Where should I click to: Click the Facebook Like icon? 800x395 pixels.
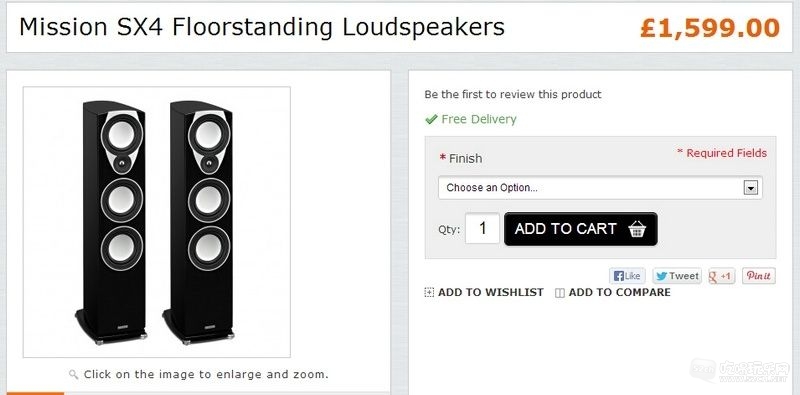pos(618,276)
